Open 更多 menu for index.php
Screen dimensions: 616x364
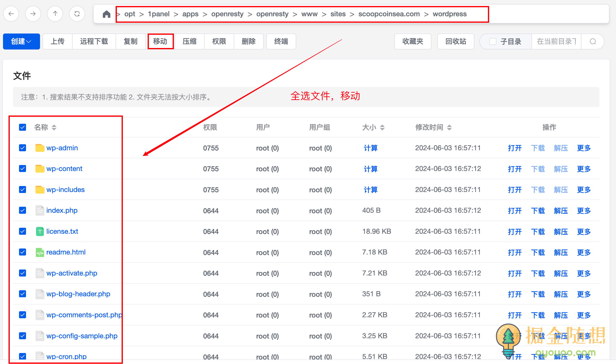584,211
